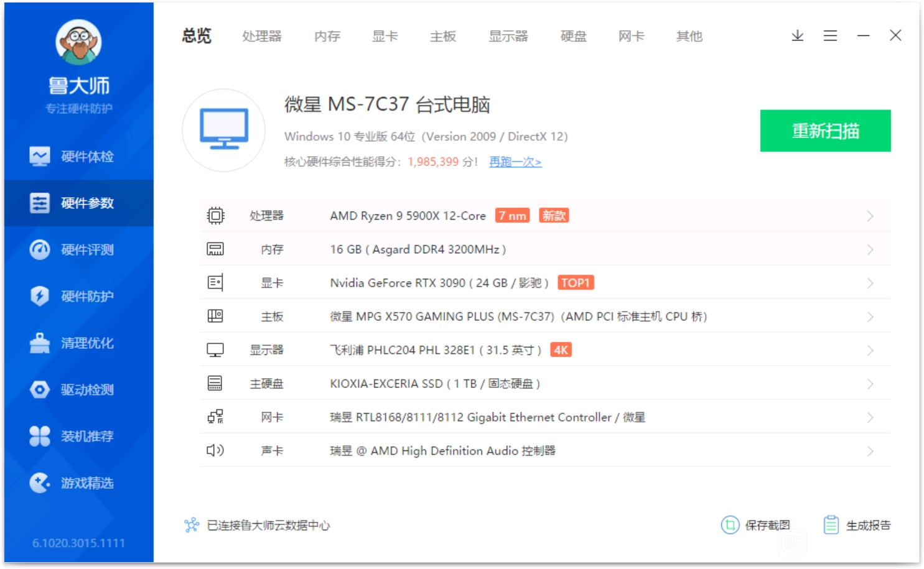Click the 驱动检测 hexagon icon
The height and width of the screenshot is (569, 924).
[x=40, y=390]
